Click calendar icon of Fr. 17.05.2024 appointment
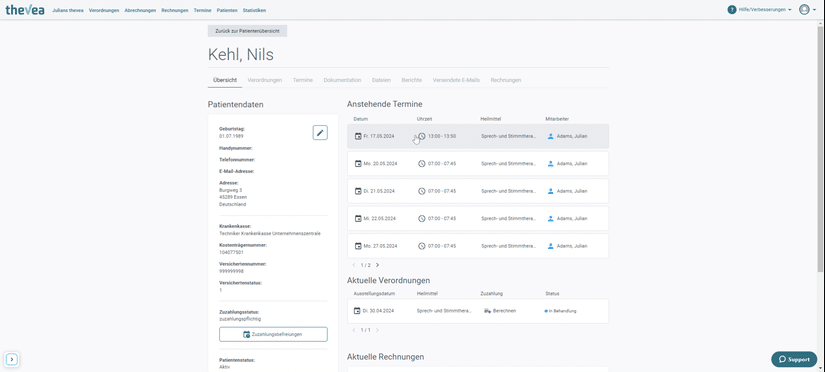 click(358, 136)
